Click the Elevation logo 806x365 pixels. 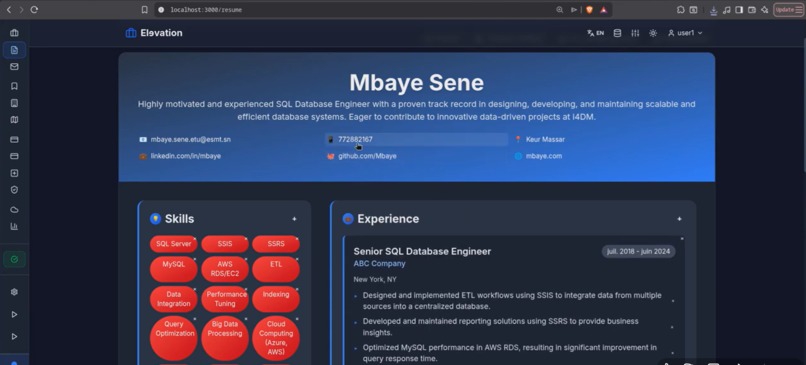pyautogui.click(x=154, y=33)
